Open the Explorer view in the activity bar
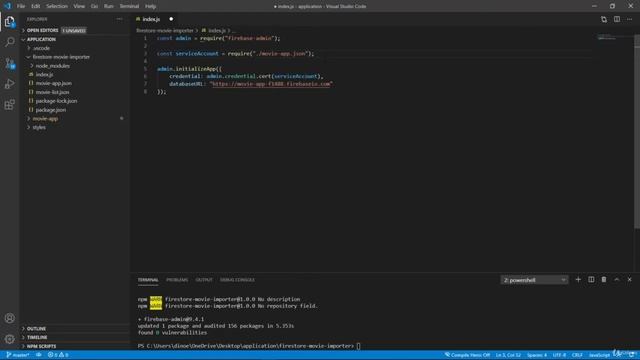 (x=9, y=22)
